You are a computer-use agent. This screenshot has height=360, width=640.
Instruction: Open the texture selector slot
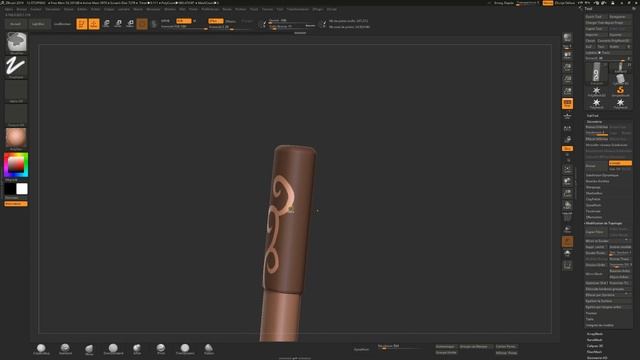(x=16, y=114)
